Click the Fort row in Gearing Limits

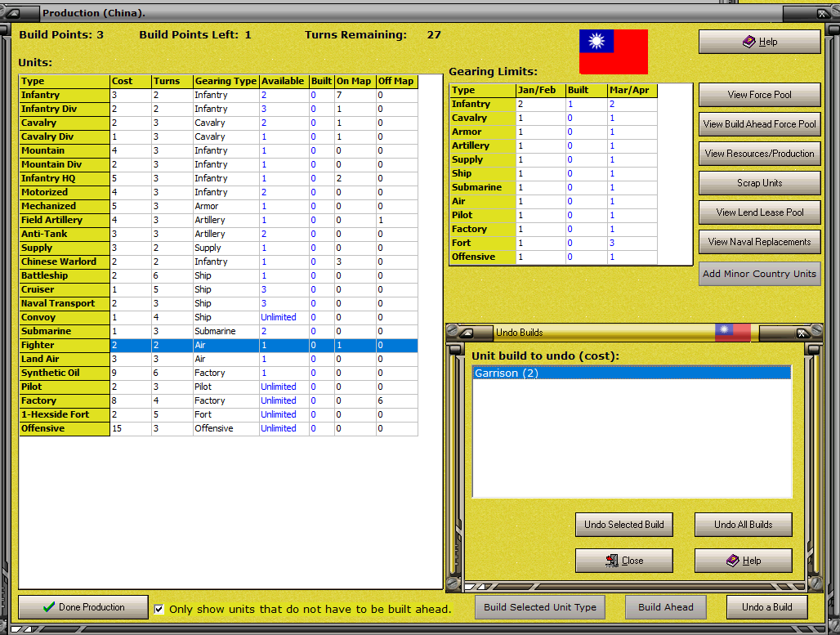553,244
